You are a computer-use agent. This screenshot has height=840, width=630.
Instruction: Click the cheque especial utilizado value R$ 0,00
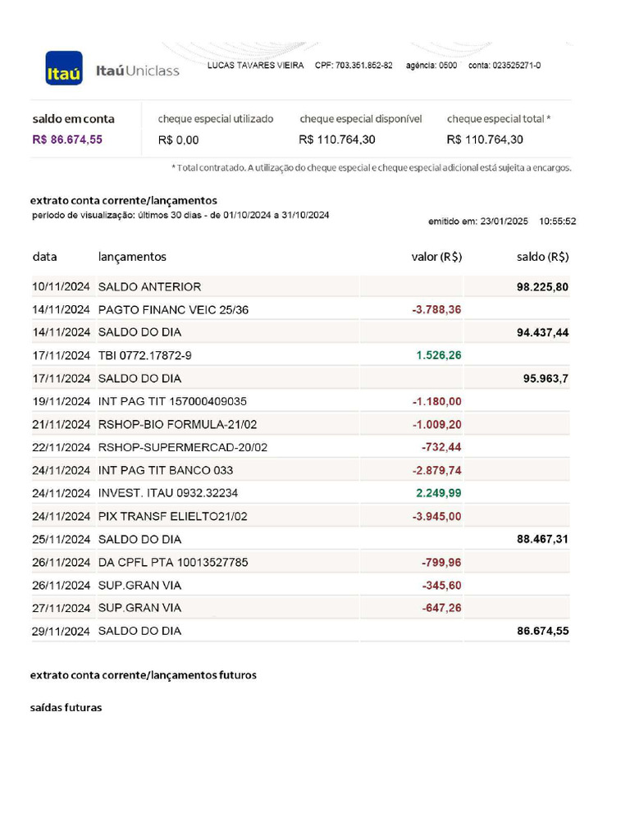point(178,140)
